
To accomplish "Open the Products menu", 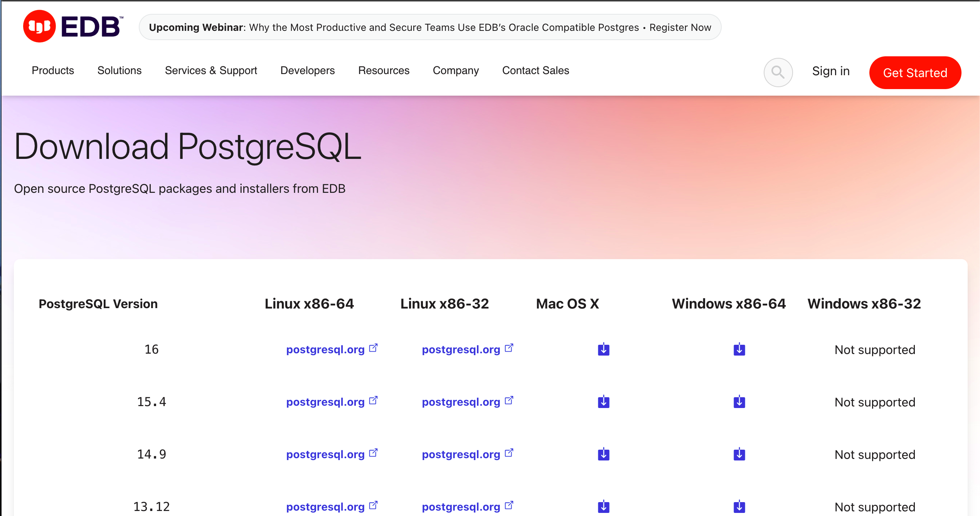I will [x=53, y=71].
